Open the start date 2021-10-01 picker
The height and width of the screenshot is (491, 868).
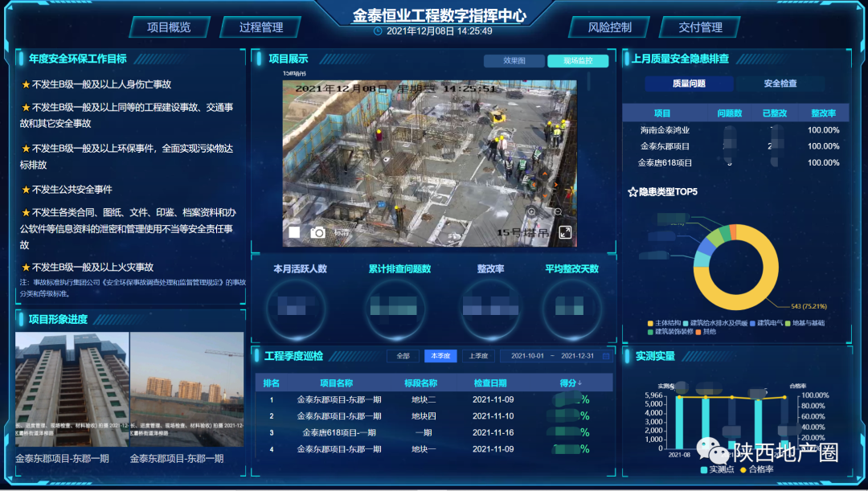click(x=528, y=356)
